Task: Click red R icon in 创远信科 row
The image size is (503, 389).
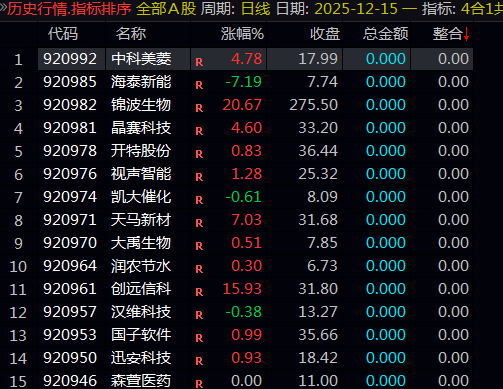Action: (x=199, y=292)
